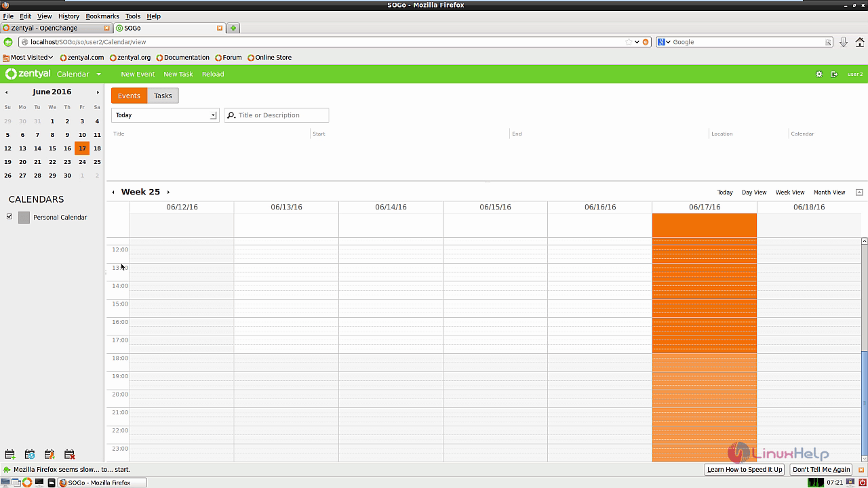Click the terminal monitor icon in taskbar

click(39, 483)
